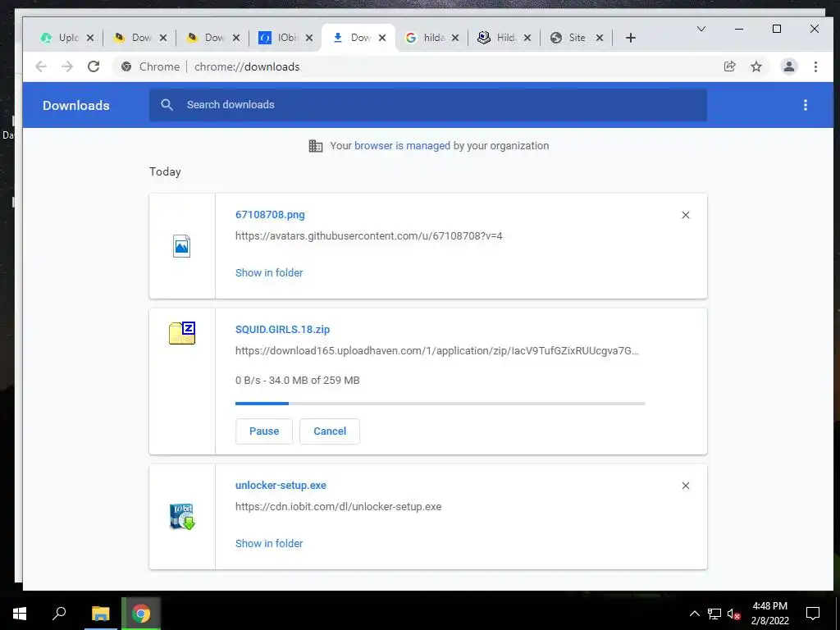The height and width of the screenshot is (630, 840).
Task: Bookmark this page with the star icon
Action: click(x=756, y=66)
